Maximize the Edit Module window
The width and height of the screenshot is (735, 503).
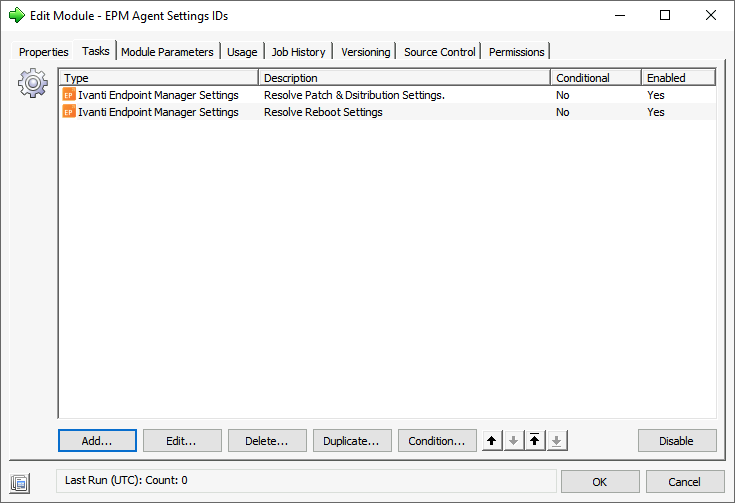(x=665, y=15)
